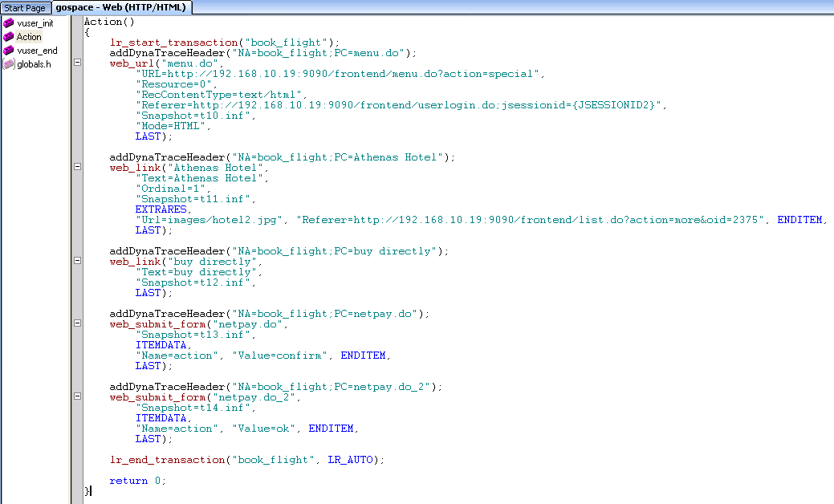The width and height of the screenshot is (834, 504).
Task: Open the Start Page tab
Action: click(x=25, y=7)
